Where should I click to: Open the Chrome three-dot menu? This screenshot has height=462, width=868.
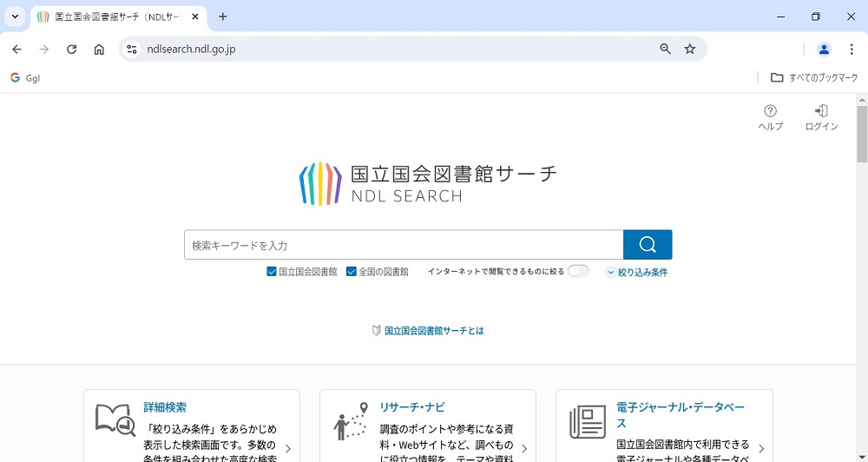coord(852,49)
